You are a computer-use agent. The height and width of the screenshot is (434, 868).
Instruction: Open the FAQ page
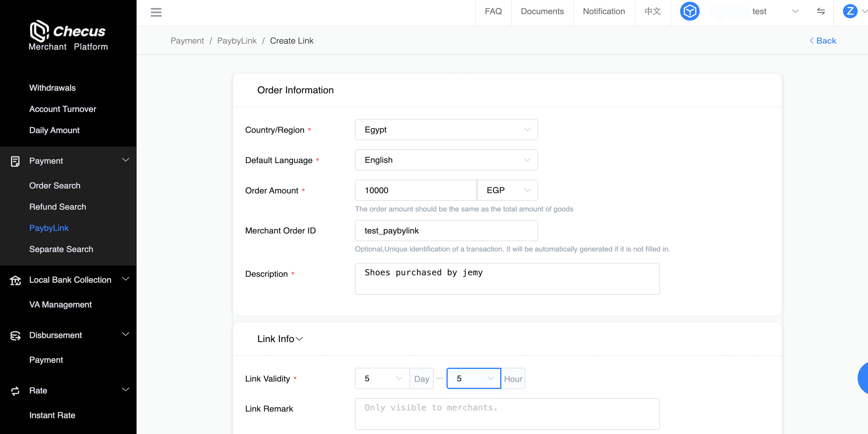[x=493, y=11]
